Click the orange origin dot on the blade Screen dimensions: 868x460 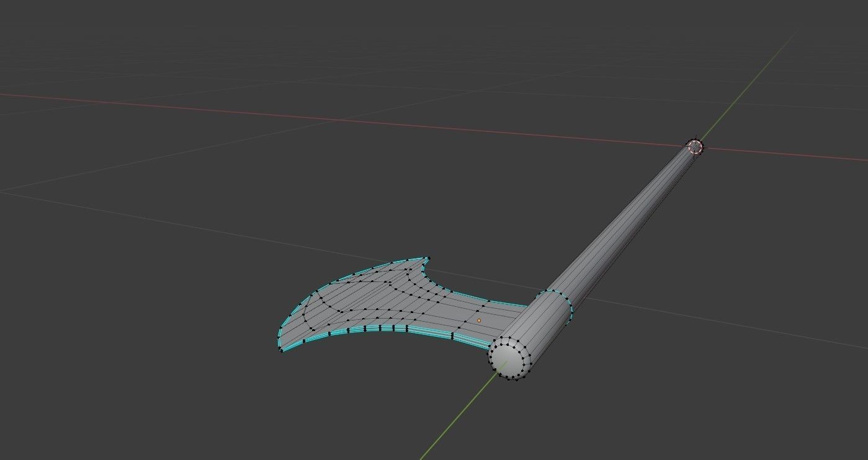pyautogui.click(x=479, y=321)
